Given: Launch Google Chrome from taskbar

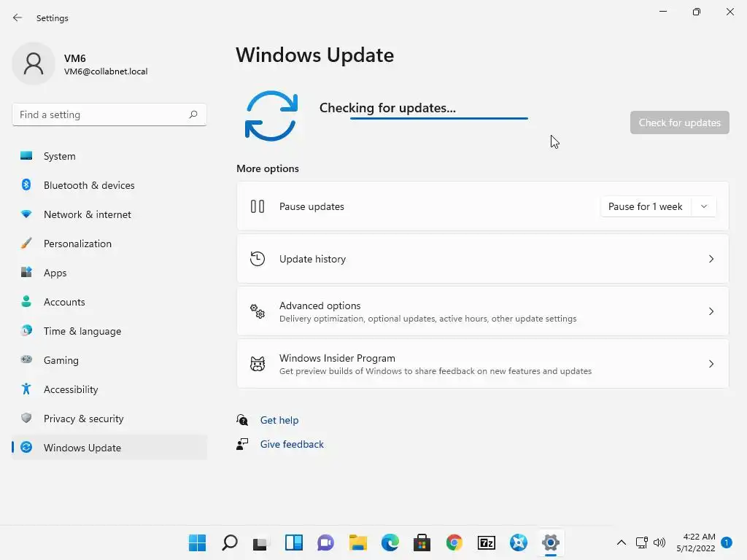Looking at the screenshot, I should 454,542.
